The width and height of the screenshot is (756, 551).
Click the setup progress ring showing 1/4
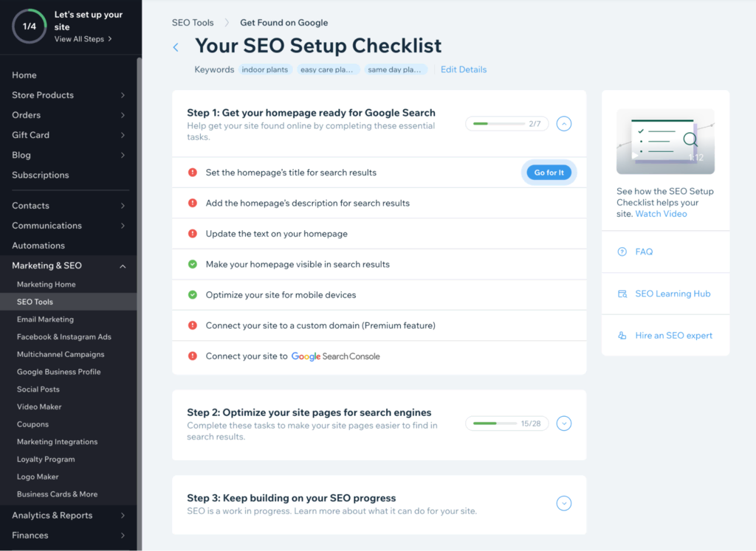click(30, 26)
